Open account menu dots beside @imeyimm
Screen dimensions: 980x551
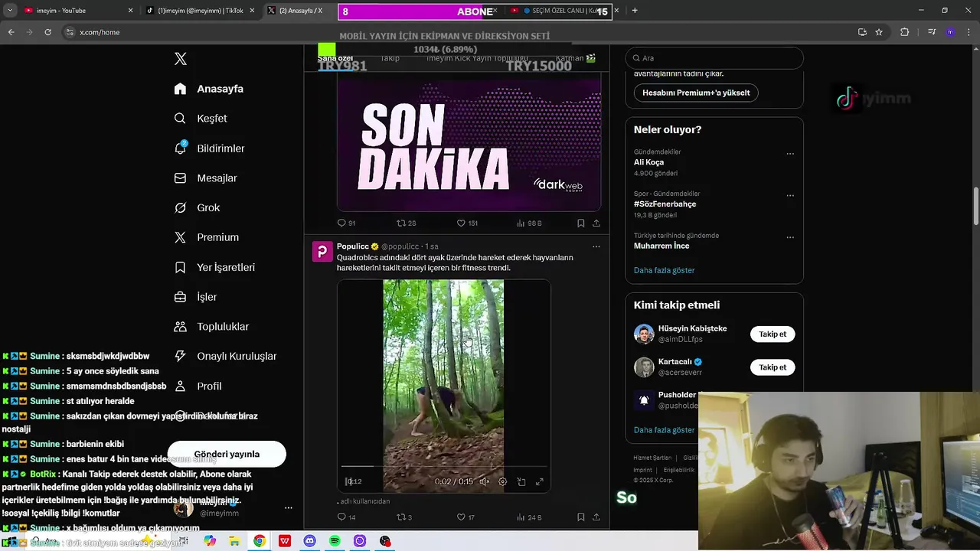click(289, 507)
